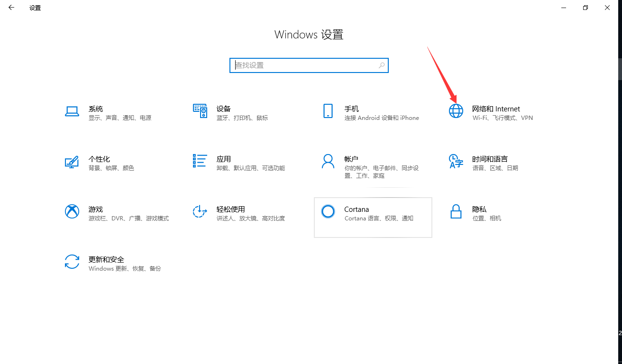Click the System laptop icon

click(x=72, y=111)
